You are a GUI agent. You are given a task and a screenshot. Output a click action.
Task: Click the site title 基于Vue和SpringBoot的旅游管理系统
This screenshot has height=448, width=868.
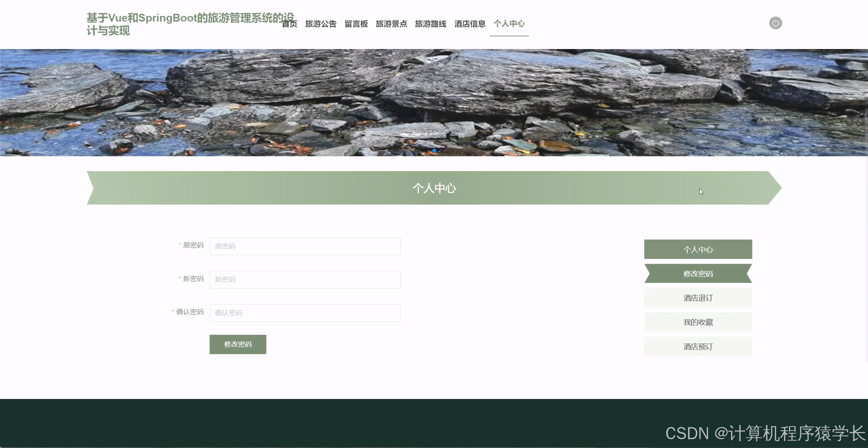point(190,24)
